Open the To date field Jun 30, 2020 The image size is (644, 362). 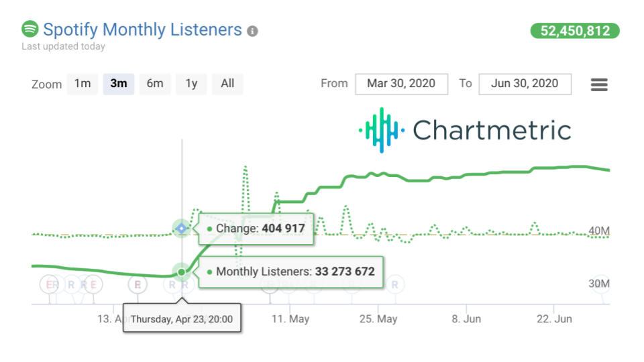[x=525, y=84]
